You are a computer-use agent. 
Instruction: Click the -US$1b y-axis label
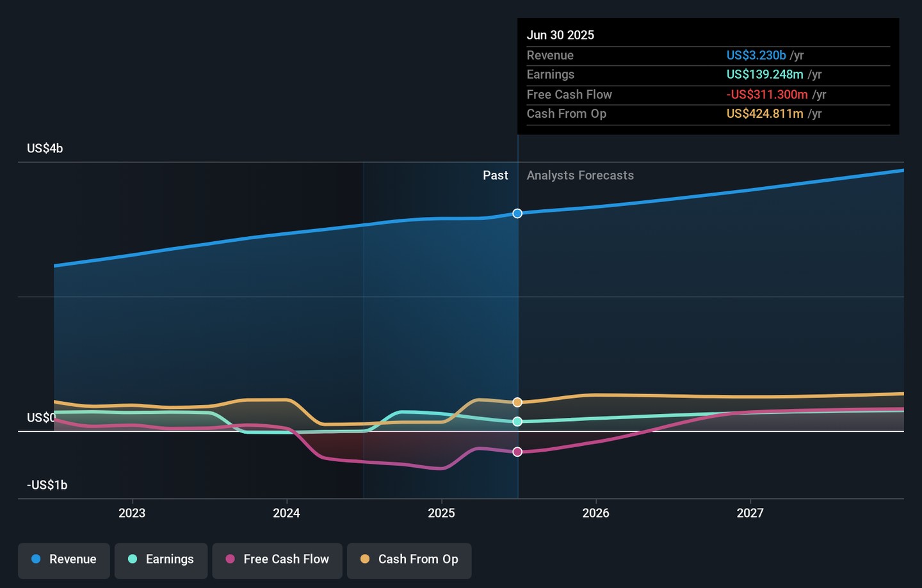click(47, 485)
